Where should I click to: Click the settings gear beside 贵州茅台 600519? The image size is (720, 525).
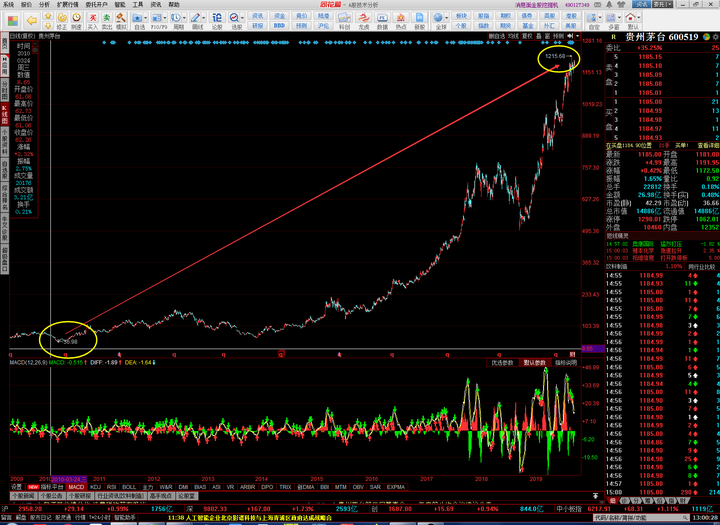tap(715, 37)
